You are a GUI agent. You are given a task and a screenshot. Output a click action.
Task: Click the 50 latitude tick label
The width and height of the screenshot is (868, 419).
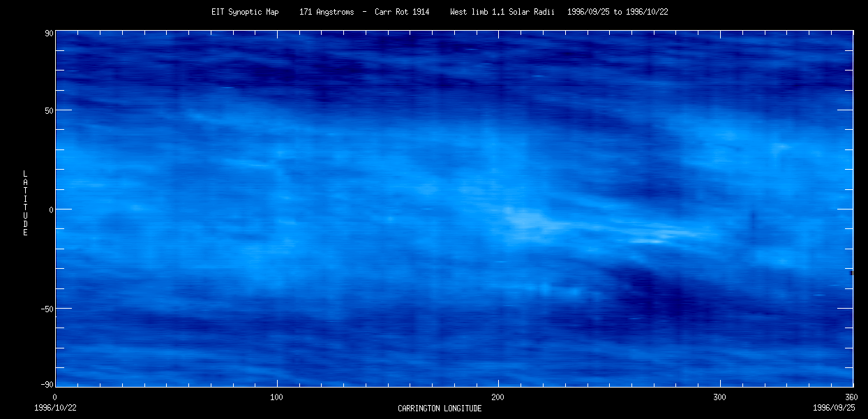49,110
